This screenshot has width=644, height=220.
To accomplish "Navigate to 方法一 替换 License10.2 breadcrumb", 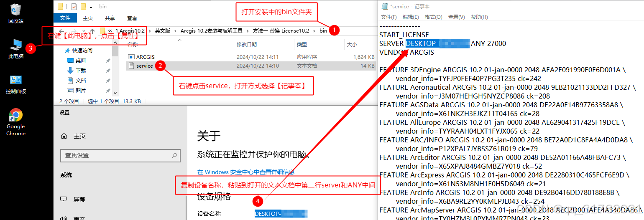I will click(281, 31).
